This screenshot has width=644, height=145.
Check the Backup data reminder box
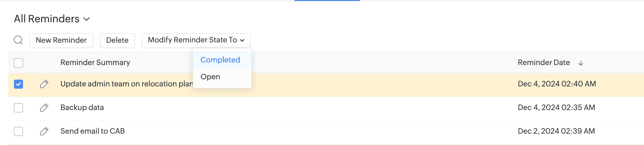[18, 107]
